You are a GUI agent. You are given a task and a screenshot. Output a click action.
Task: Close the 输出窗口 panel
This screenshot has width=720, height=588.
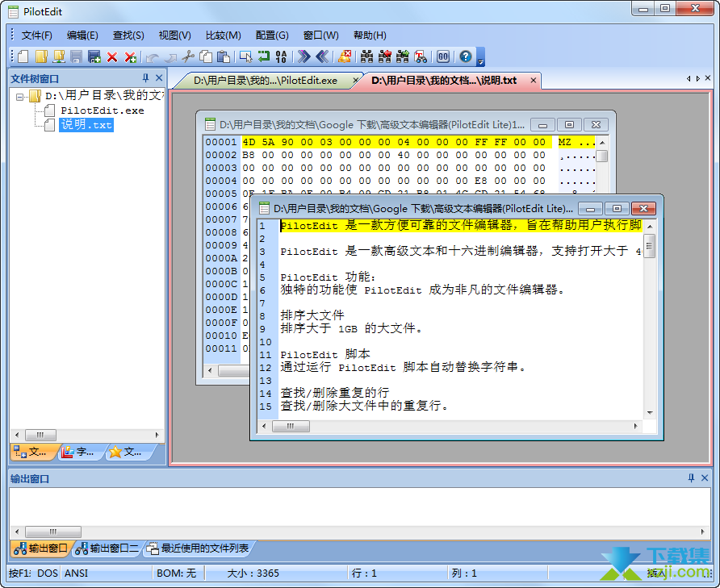pos(705,478)
